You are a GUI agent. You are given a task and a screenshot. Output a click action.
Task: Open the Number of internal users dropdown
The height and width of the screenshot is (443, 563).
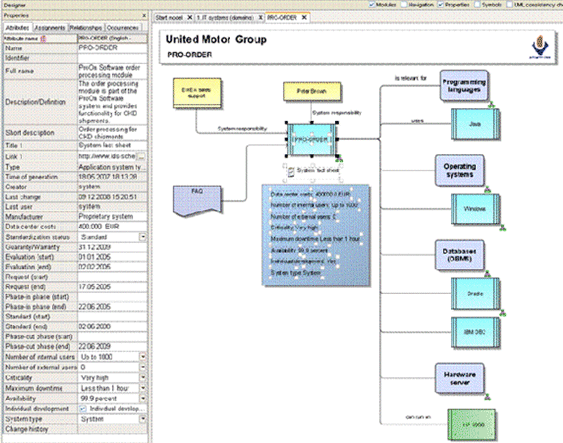(x=143, y=357)
